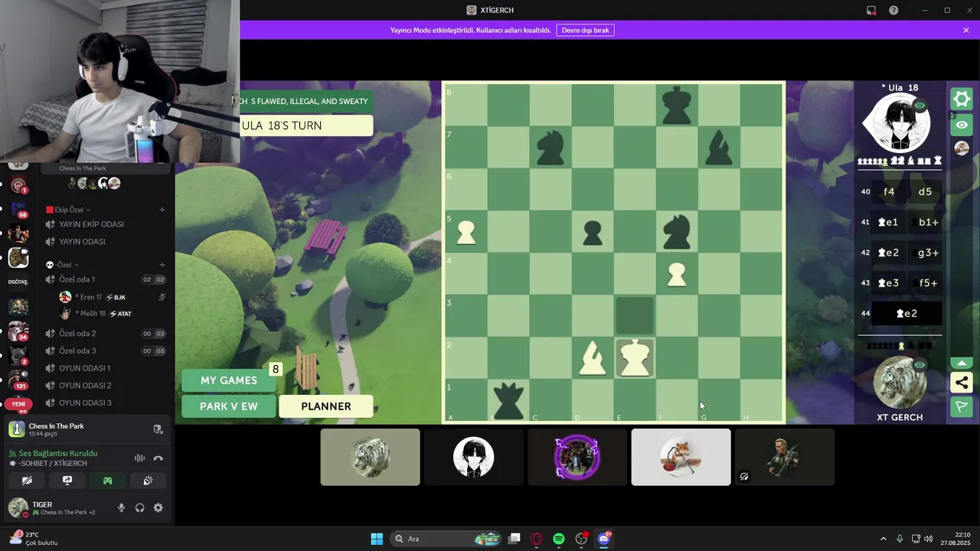Open the Windows Start menu
The image size is (980, 551).
(377, 539)
